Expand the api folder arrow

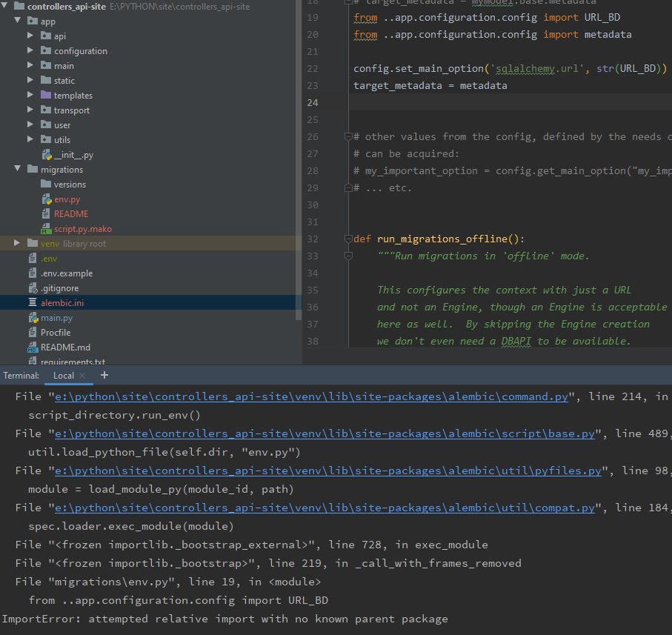tap(30, 35)
